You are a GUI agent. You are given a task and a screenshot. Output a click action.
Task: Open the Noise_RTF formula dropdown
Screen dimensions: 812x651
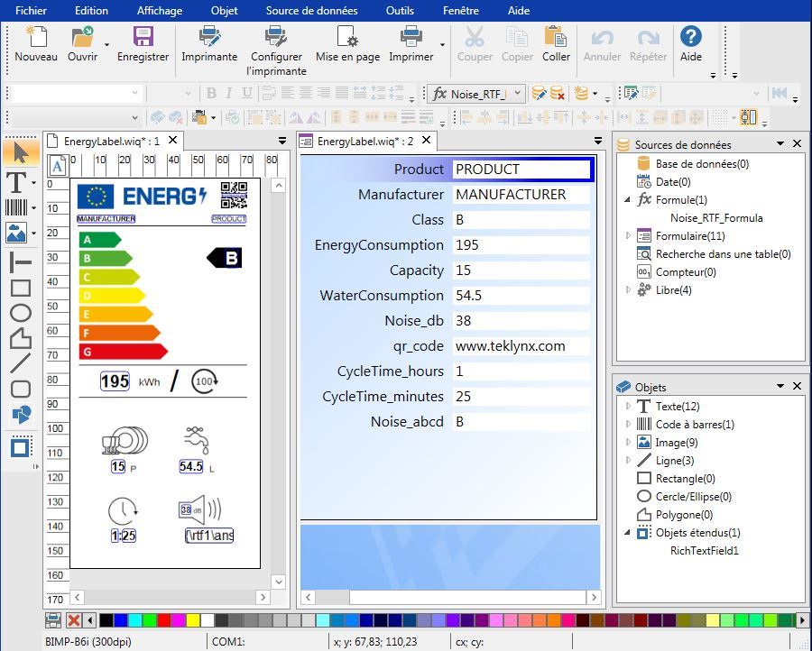point(517,94)
